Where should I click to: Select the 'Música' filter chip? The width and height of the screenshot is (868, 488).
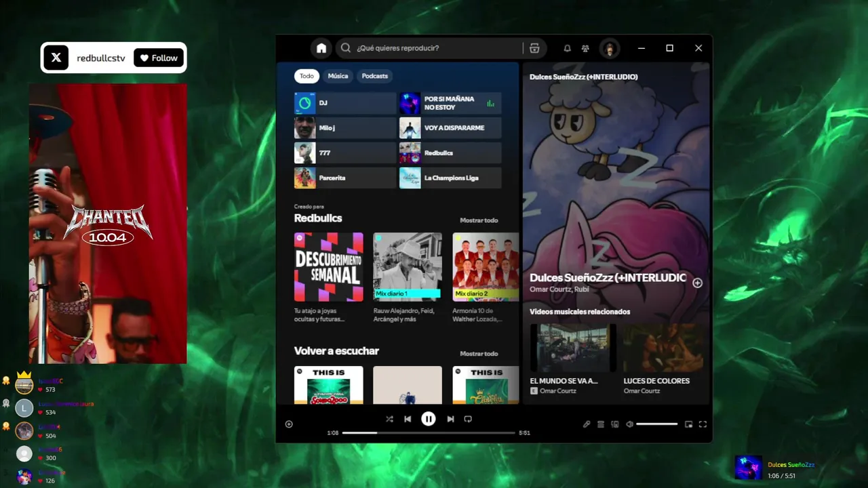click(338, 76)
